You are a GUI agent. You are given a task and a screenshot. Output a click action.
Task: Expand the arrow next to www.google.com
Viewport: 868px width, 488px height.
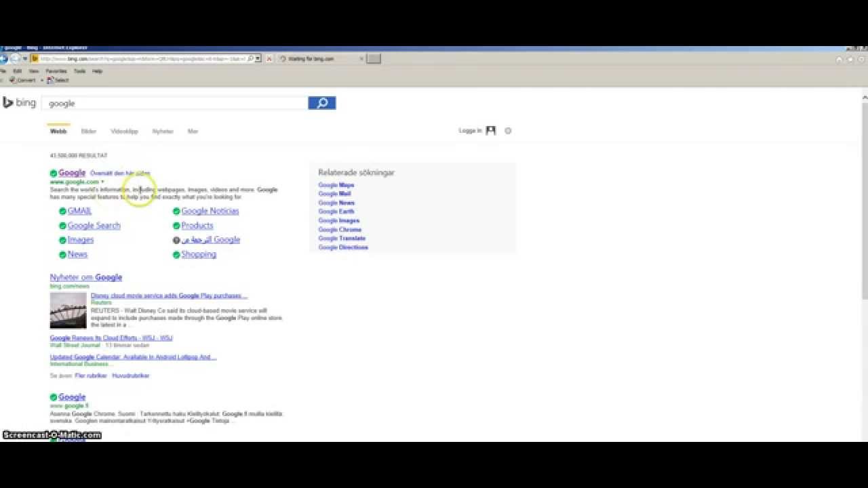click(x=103, y=182)
